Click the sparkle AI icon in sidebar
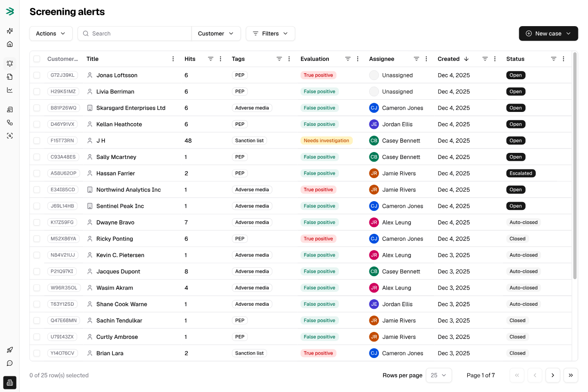 point(10,31)
